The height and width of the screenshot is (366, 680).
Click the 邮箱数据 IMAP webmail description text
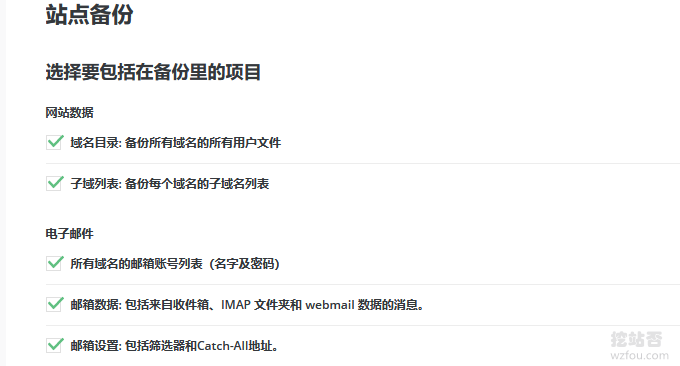(x=247, y=305)
